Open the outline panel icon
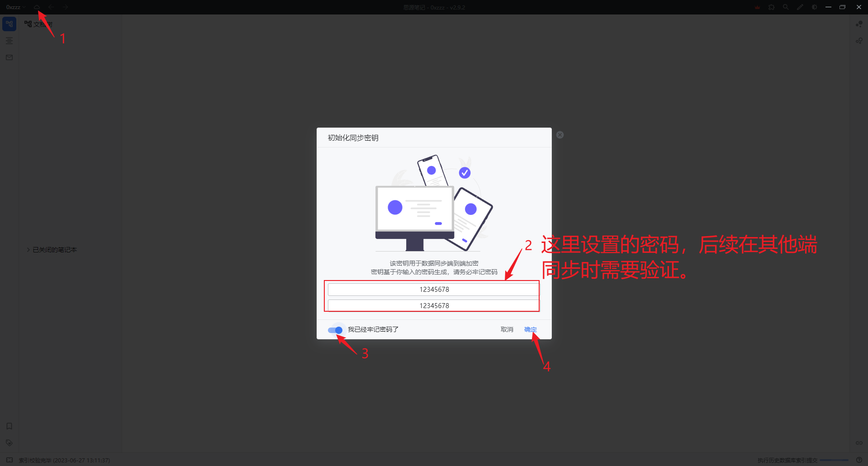Screen dimensions: 868x466 [9, 41]
